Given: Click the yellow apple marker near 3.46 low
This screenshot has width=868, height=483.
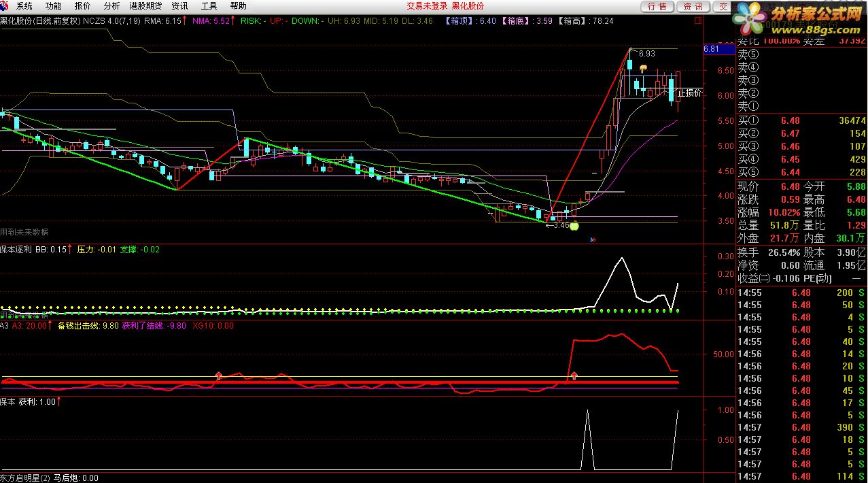Looking at the screenshot, I should 574,226.
